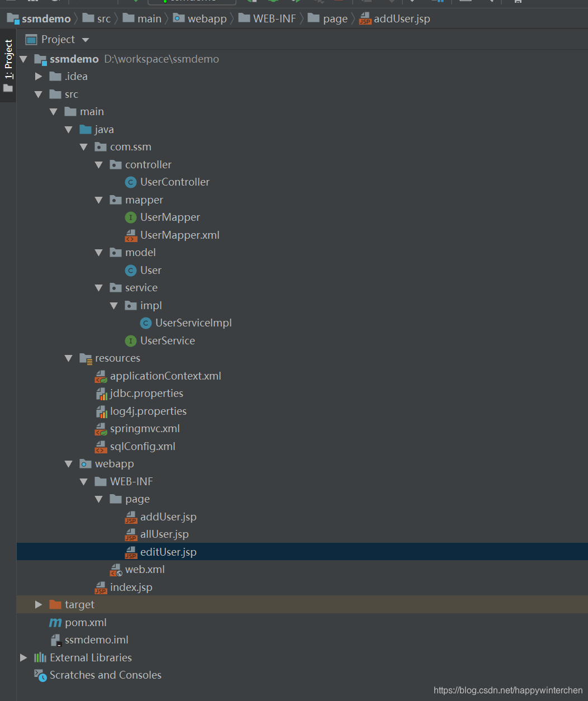The height and width of the screenshot is (701, 588).
Task: Collapse the src folder
Action: pos(39,94)
